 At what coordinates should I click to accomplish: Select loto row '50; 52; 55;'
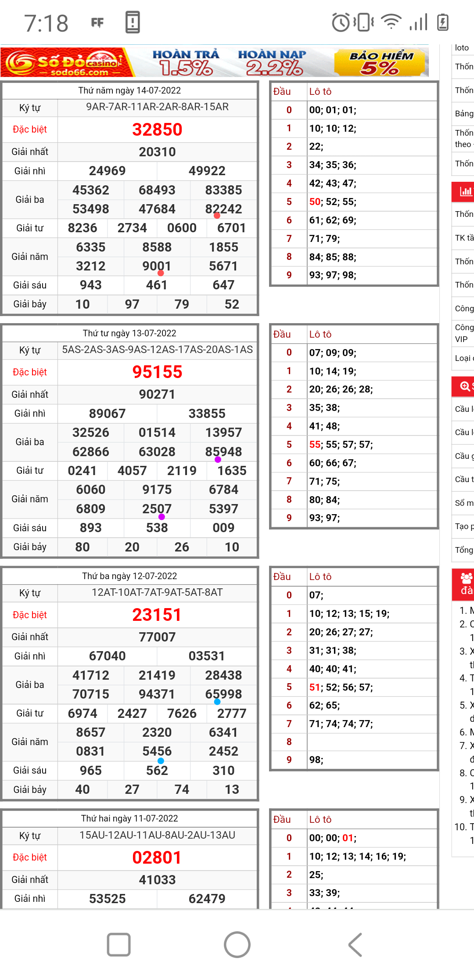[x=333, y=202]
